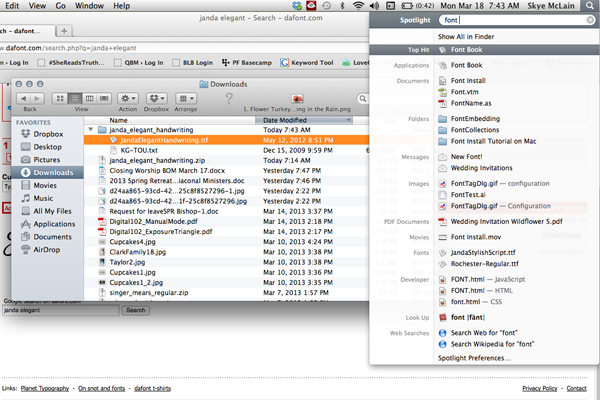Screen dimensions: 600x400
Task: Select janda_elegant_handwriting.zip file
Action: click(x=227, y=160)
